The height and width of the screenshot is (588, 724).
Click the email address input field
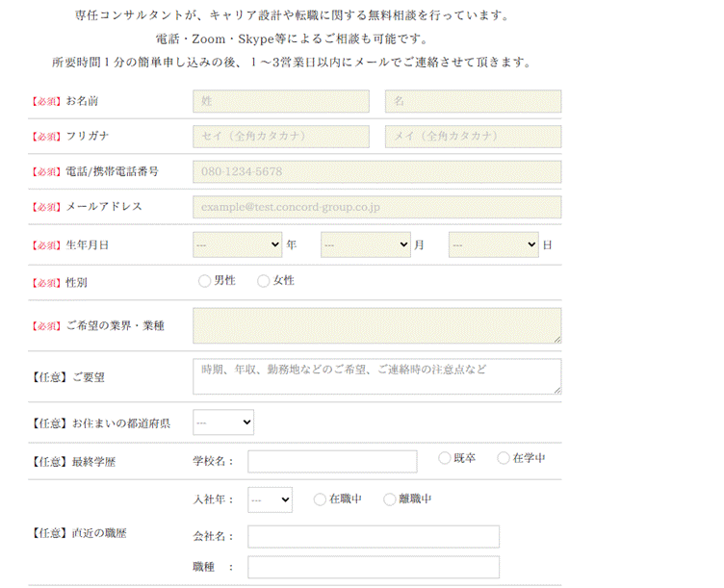click(x=376, y=207)
